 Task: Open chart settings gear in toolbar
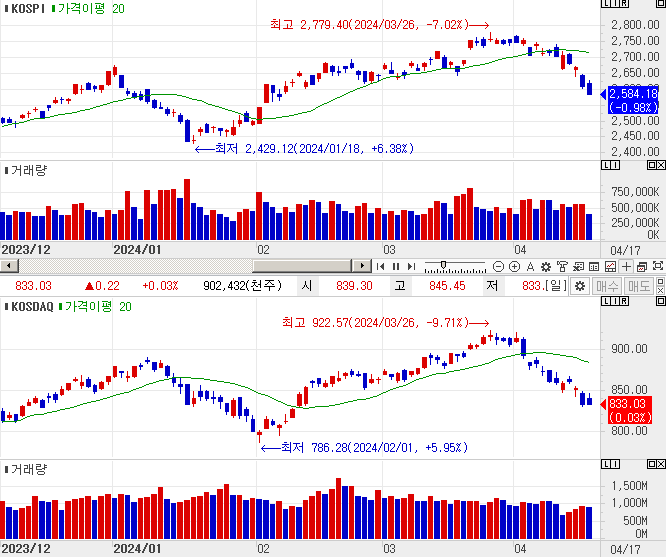click(x=546, y=266)
